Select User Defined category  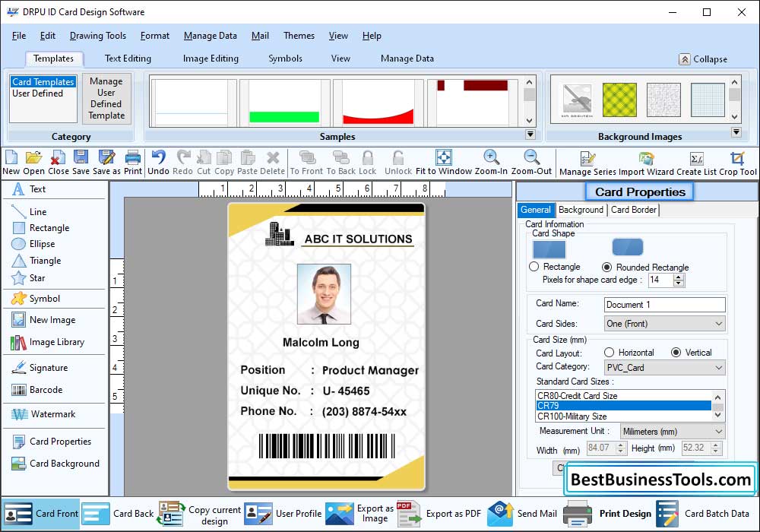pyautogui.click(x=38, y=93)
